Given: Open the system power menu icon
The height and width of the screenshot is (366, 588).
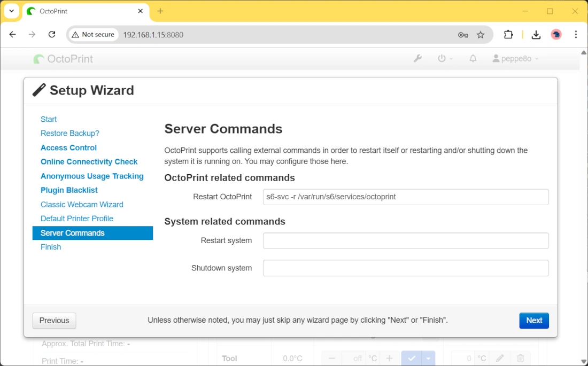Looking at the screenshot, I should 445,58.
